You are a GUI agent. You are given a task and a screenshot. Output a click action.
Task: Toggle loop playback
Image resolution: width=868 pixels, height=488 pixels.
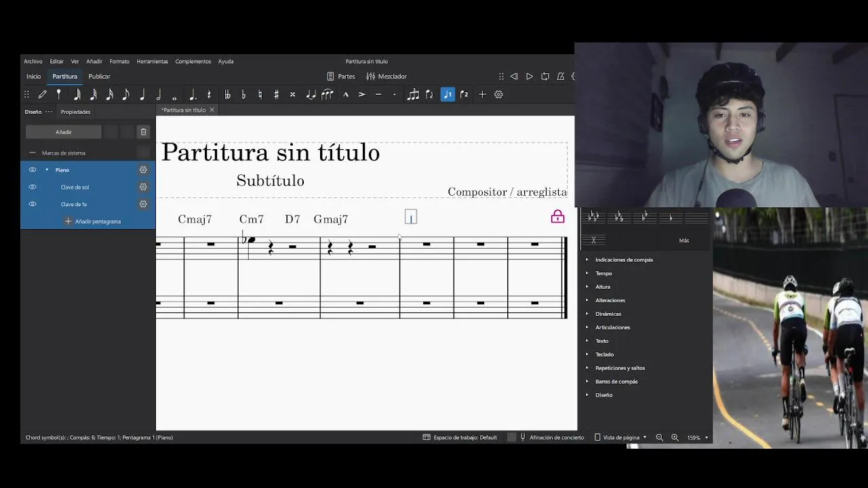(x=545, y=77)
